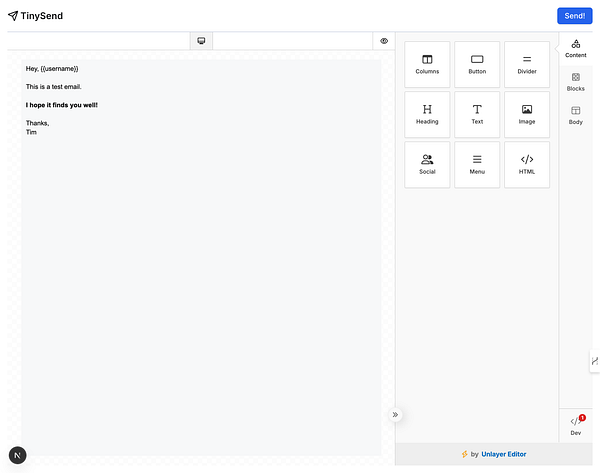Collapse the side panel with double chevron
Screen dimensions: 600x473
click(x=395, y=414)
